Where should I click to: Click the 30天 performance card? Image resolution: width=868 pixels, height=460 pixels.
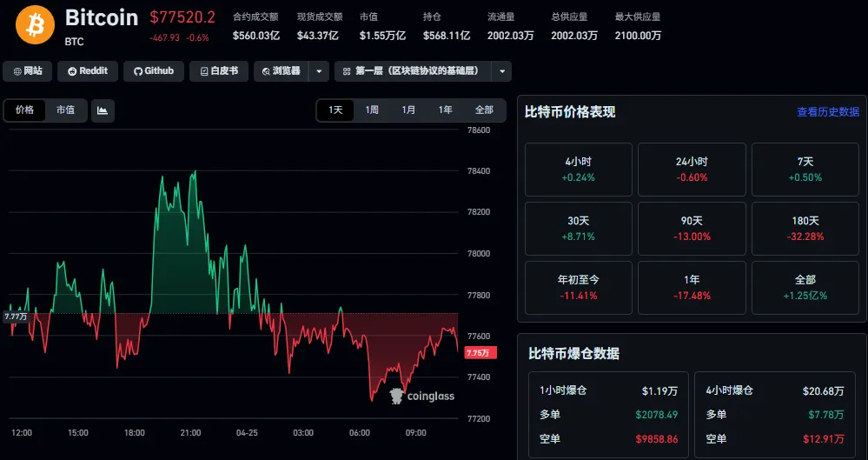click(579, 229)
